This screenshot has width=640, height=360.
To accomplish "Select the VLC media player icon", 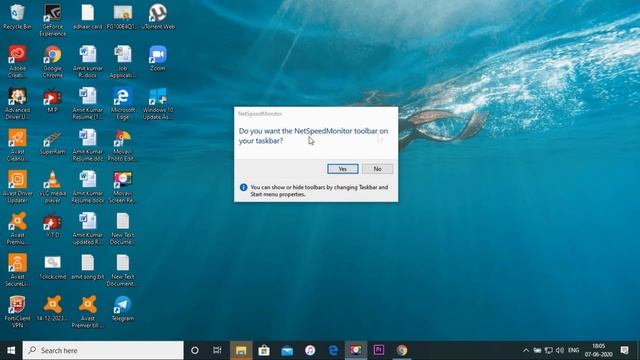I will click(x=53, y=187).
